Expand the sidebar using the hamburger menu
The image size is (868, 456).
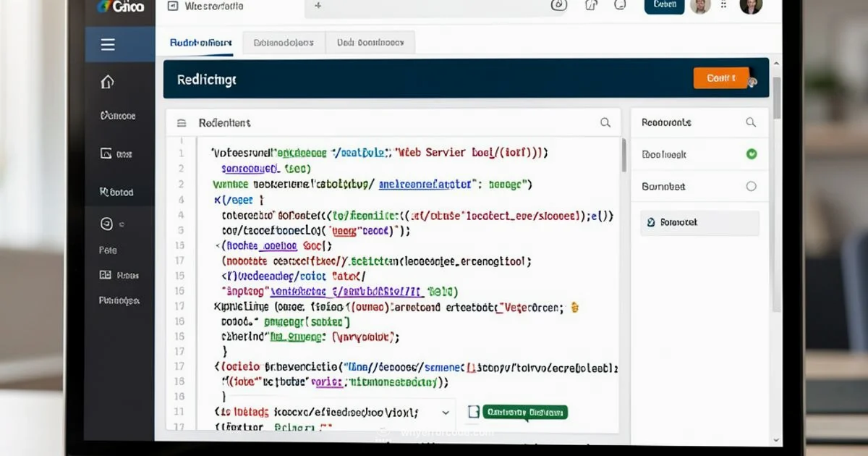[107, 44]
